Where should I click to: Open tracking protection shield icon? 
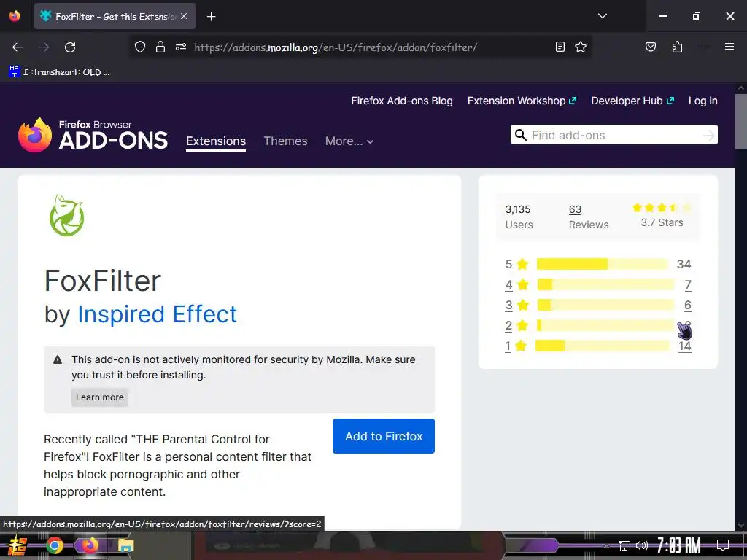(139, 47)
